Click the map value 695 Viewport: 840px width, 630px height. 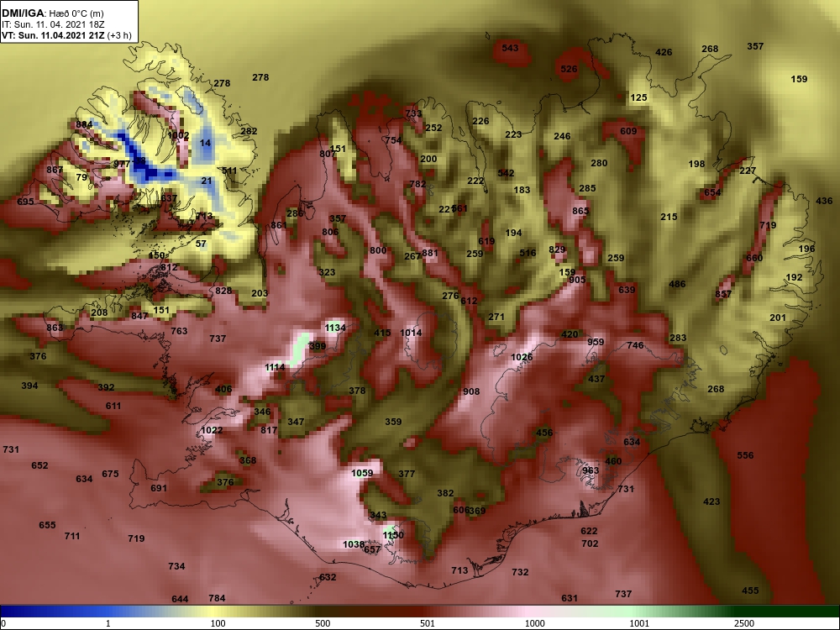click(x=25, y=202)
